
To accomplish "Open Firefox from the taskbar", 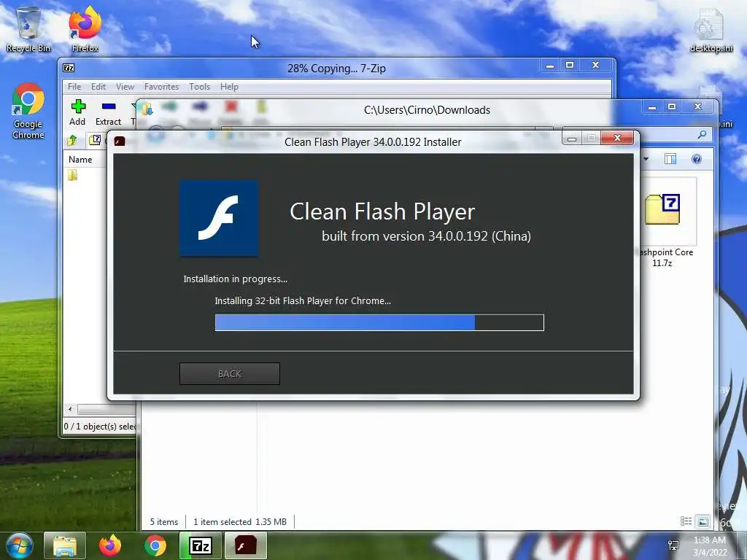I will click(x=110, y=545).
